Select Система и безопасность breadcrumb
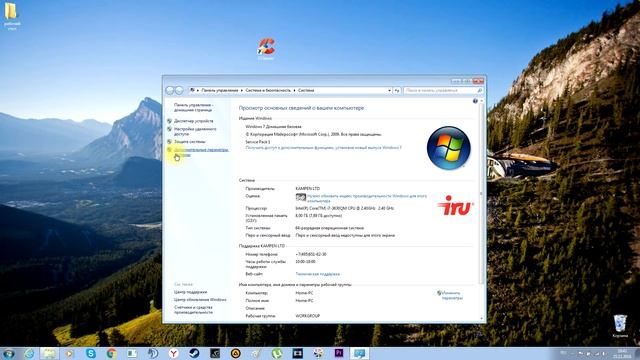The height and width of the screenshot is (360, 640). point(268,90)
